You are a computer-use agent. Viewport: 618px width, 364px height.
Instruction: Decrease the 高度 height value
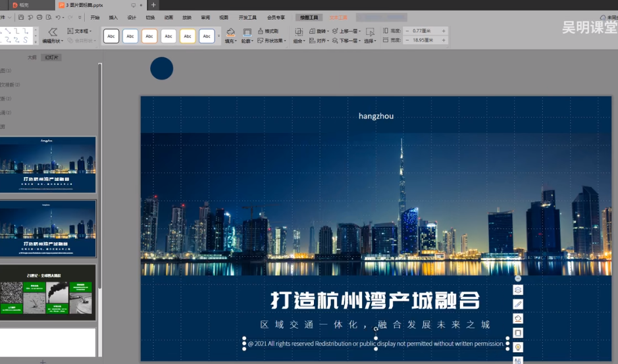pyautogui.click(x=407, y=31)
